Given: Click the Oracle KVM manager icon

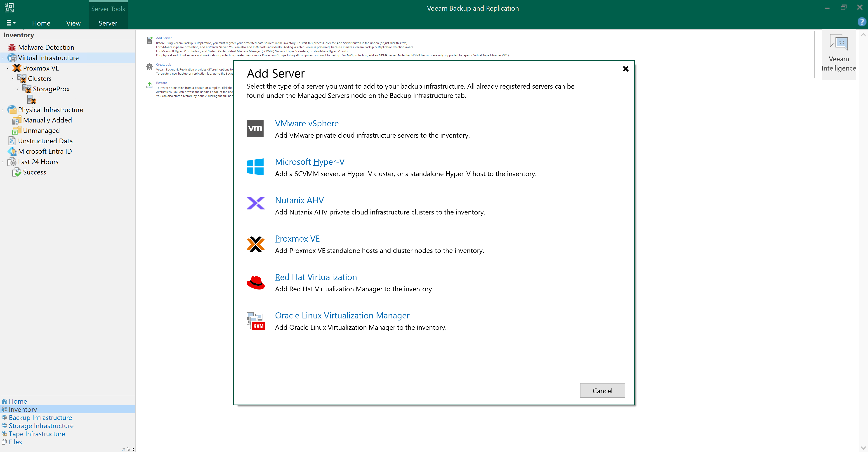Looking at the screenshot, I should (x=255, y=321).
